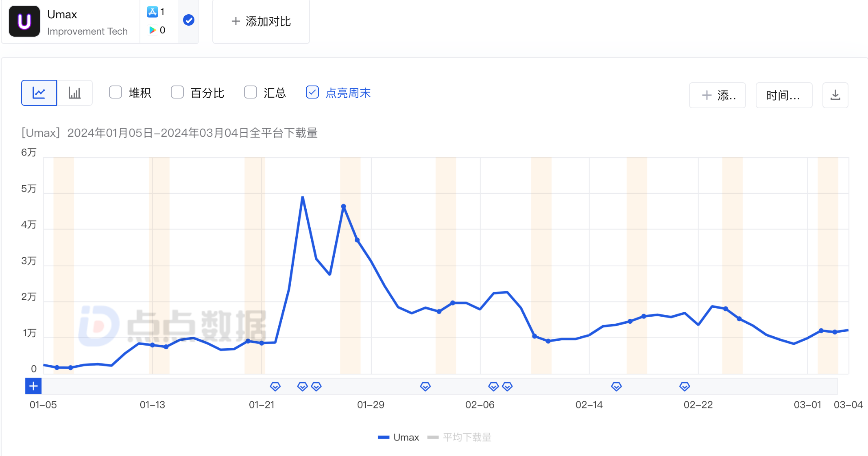This screenshot has width=868, height=456.
Task: Enable the 堆积 checkbox
Action: pyautogui.click(x=116, y=92)
